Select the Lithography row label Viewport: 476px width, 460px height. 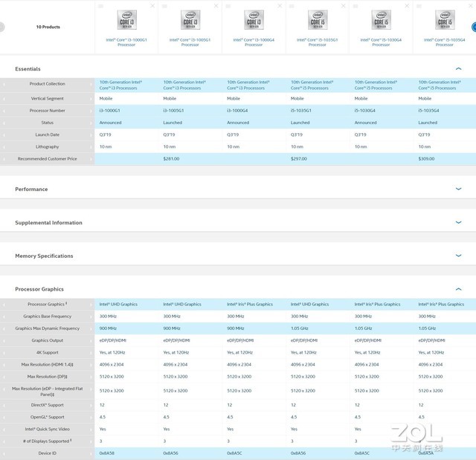(47, 146)
